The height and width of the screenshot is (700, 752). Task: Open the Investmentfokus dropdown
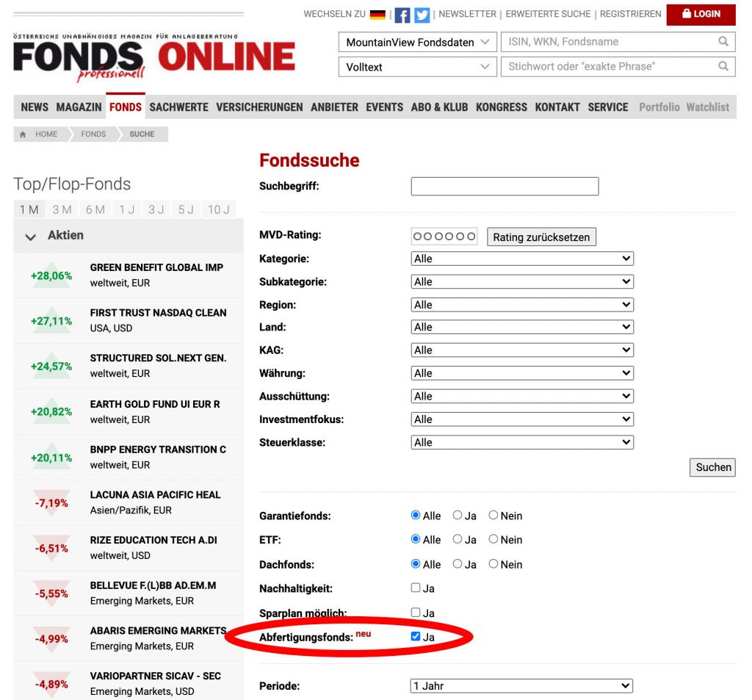tap(522, 419)
